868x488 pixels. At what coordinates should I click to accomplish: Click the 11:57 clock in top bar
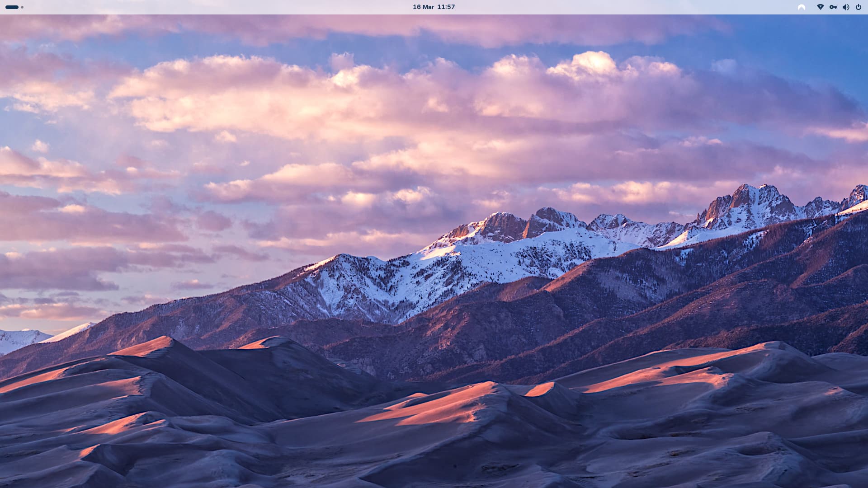[446, 7]
